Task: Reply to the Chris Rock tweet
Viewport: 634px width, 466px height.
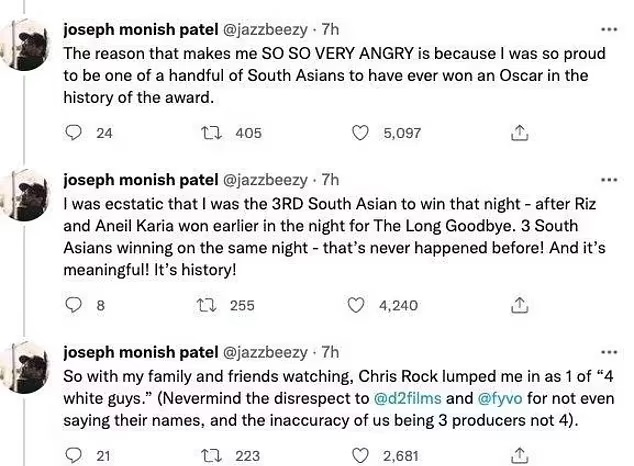Action: click(x=73, y=456)
